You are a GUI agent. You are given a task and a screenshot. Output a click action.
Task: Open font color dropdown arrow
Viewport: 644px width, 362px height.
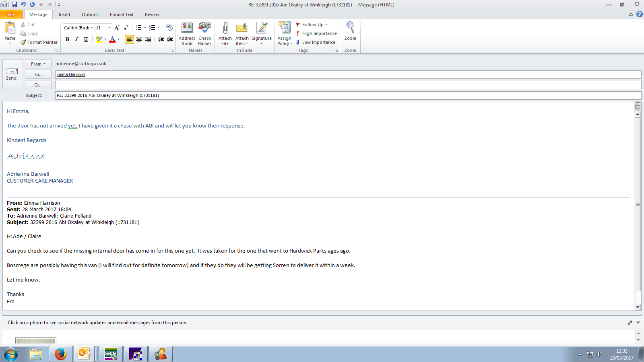click(118, 39)
